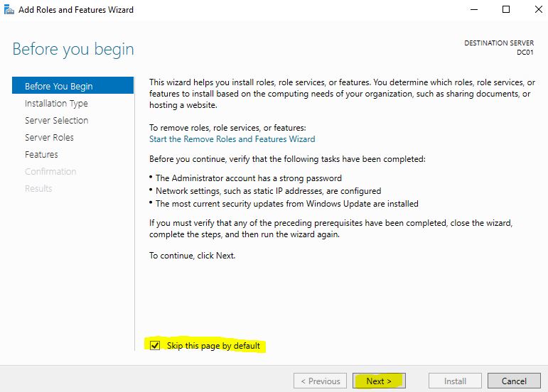Switch to the Features step

(41, 155)
